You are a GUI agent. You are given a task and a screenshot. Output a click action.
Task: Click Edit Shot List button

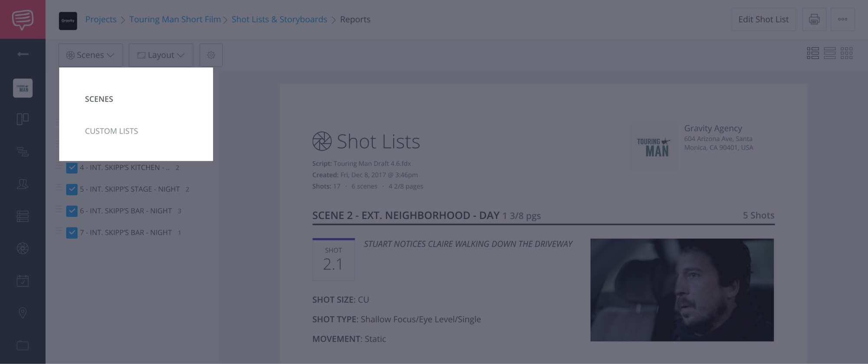763,20
